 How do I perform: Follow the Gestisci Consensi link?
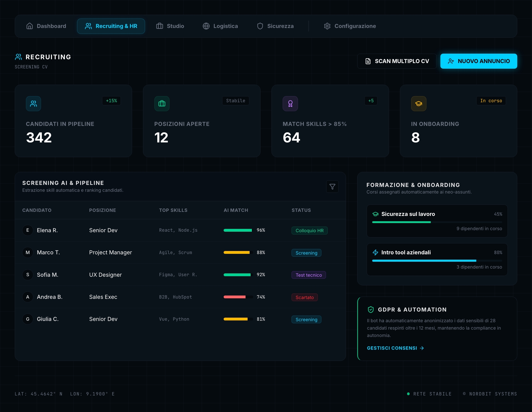coord(395,348)
